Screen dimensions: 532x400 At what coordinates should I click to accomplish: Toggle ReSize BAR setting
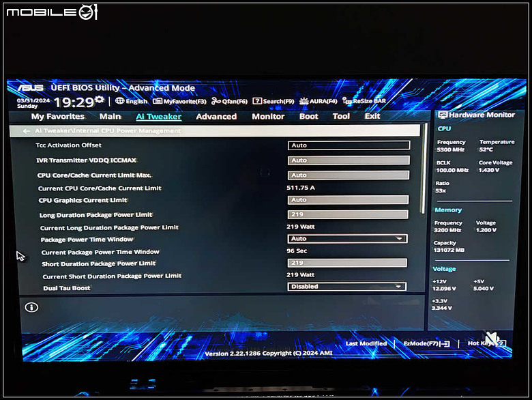(x=364, y=101)
